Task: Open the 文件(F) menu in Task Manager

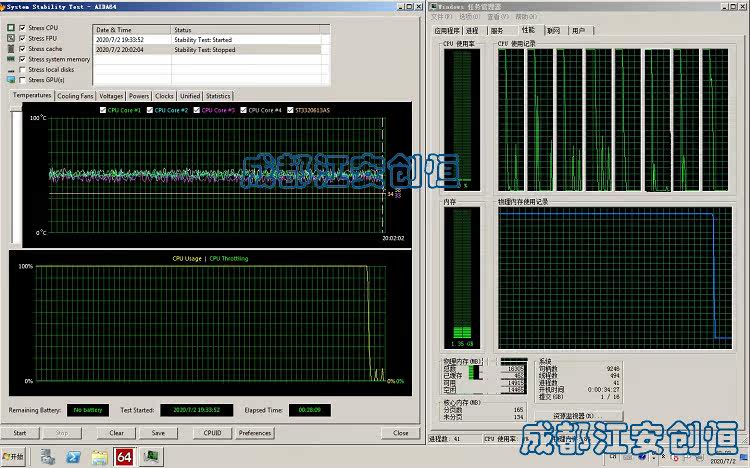Action: pyautogui.click(x=442, y=17)
